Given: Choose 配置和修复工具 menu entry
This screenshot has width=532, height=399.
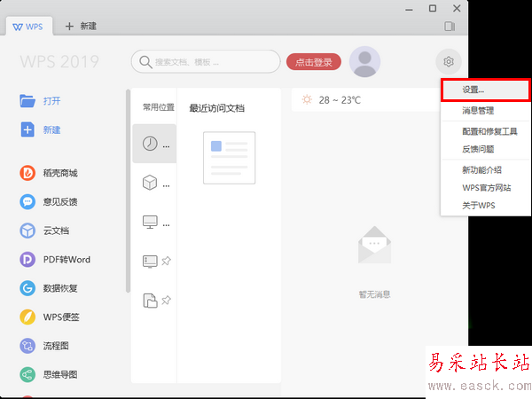Looking at the screenshot, I should (x=486, y=131).
